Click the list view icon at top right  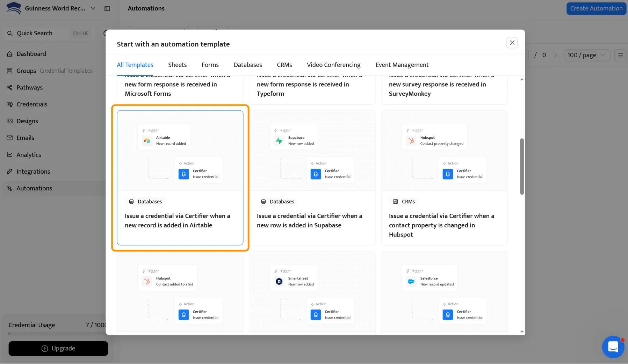tap(620, 55)
